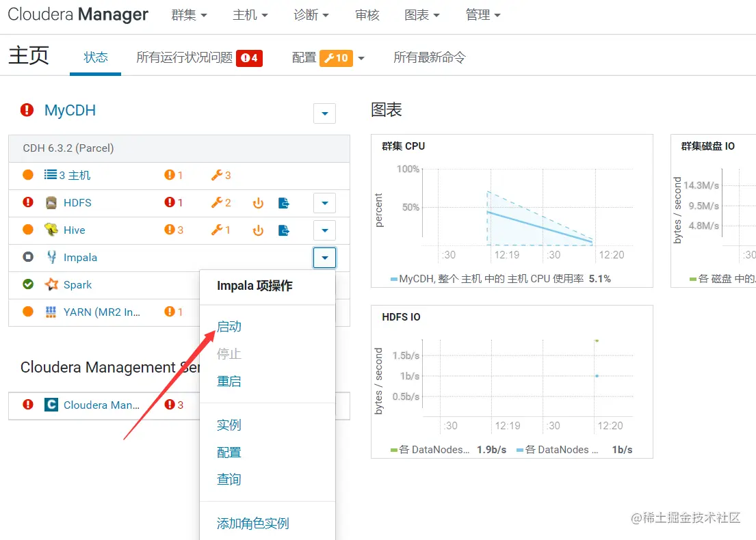Image resolution: width=756 pixels, height=540 pixels.
Task: Click the Hive deploy client configuration icon
Action: 283,230
